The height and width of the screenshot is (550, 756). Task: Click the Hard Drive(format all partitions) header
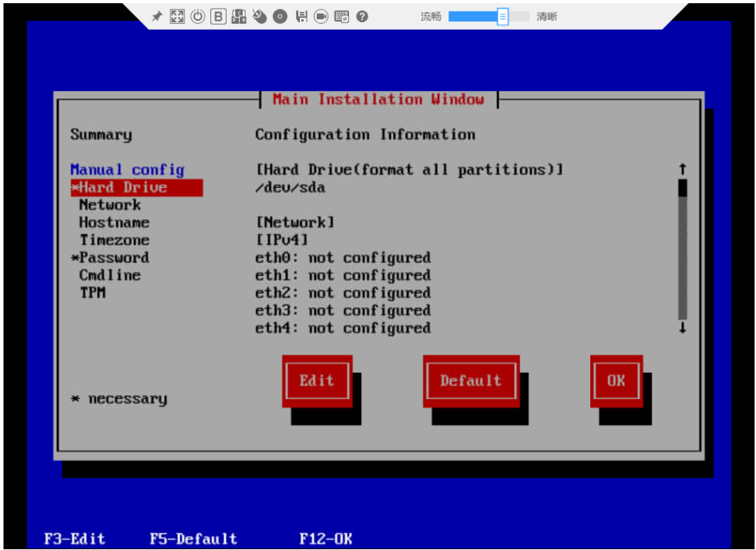409,169
